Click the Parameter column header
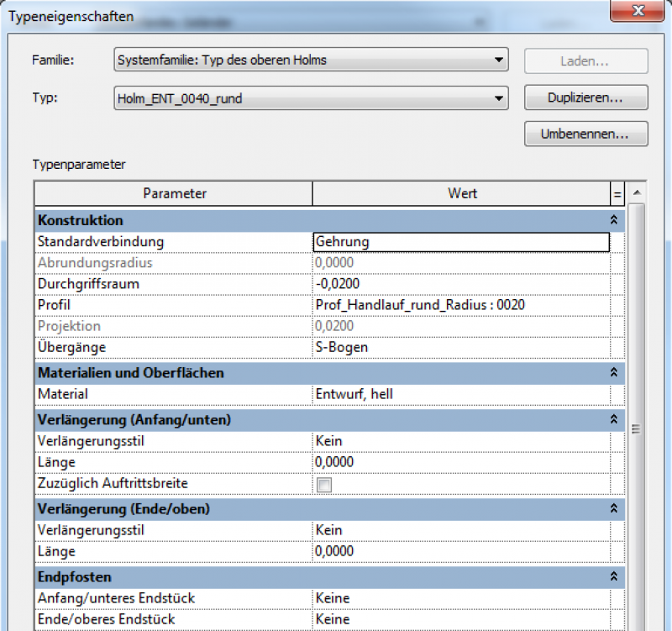672x631 pixels. [x=174, y=194]
